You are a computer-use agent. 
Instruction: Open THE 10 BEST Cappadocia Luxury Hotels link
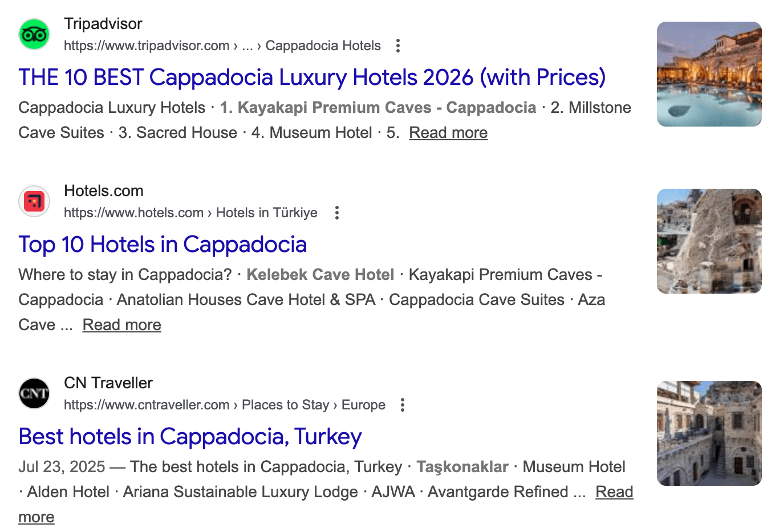[x=311, y=78]
